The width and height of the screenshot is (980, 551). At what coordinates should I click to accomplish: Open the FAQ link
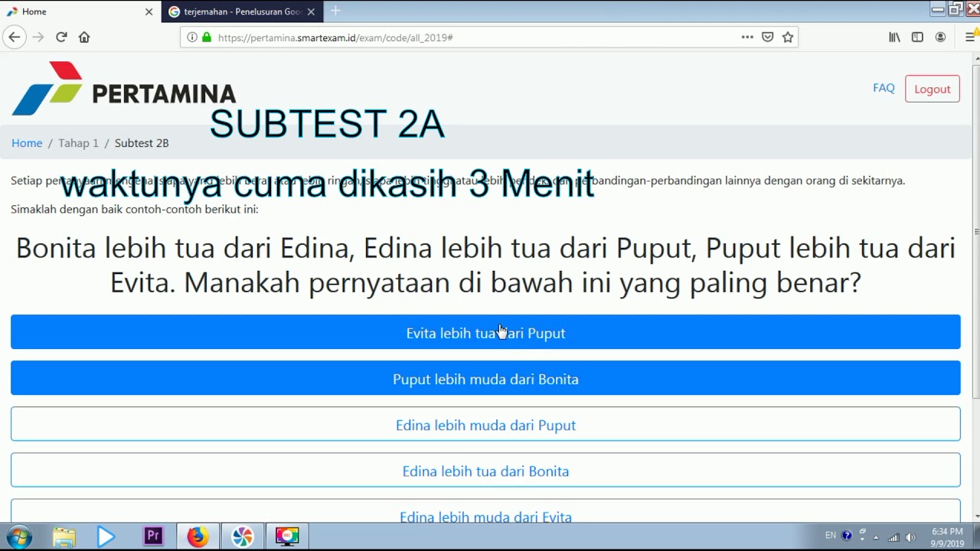(884, 88)
